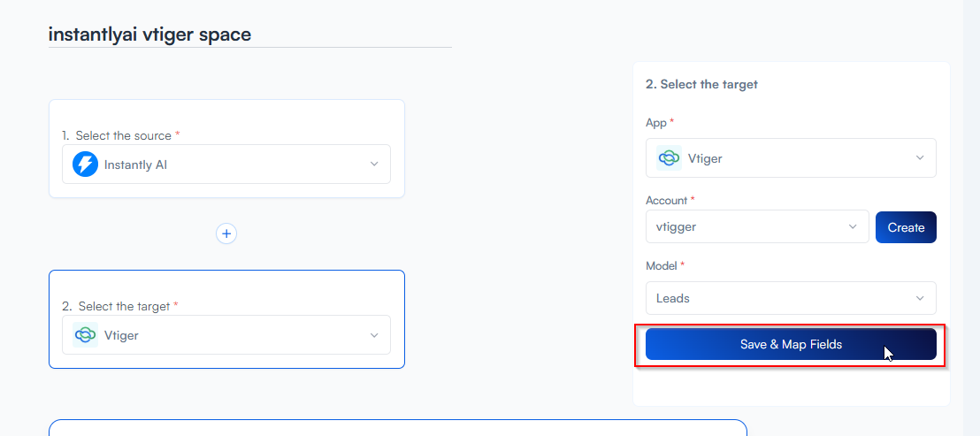The width and height of the screenshot is (980, 436).
Task: Click the plus icon to add a step
Action: [x=226, y=233]
